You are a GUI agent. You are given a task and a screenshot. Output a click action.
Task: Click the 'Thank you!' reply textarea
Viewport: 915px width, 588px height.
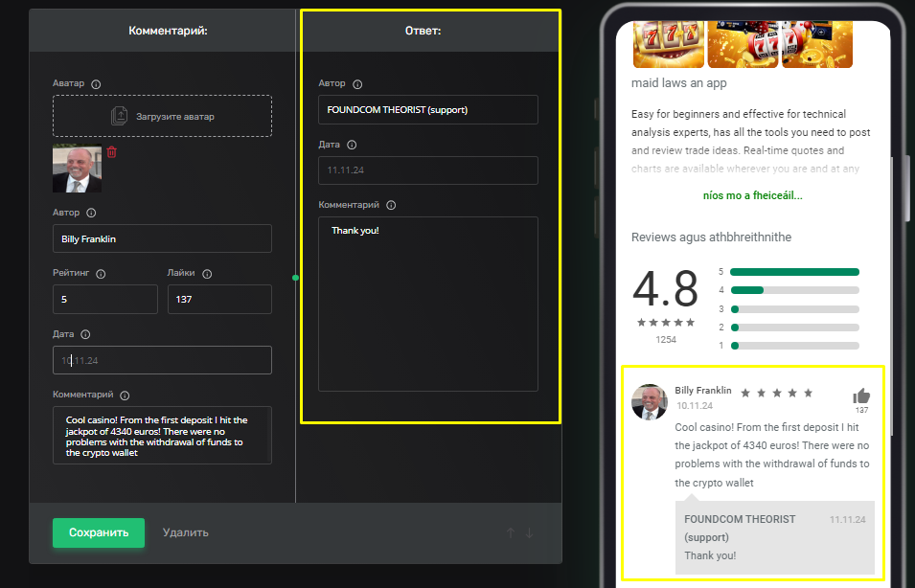click(x=427, y=304)
